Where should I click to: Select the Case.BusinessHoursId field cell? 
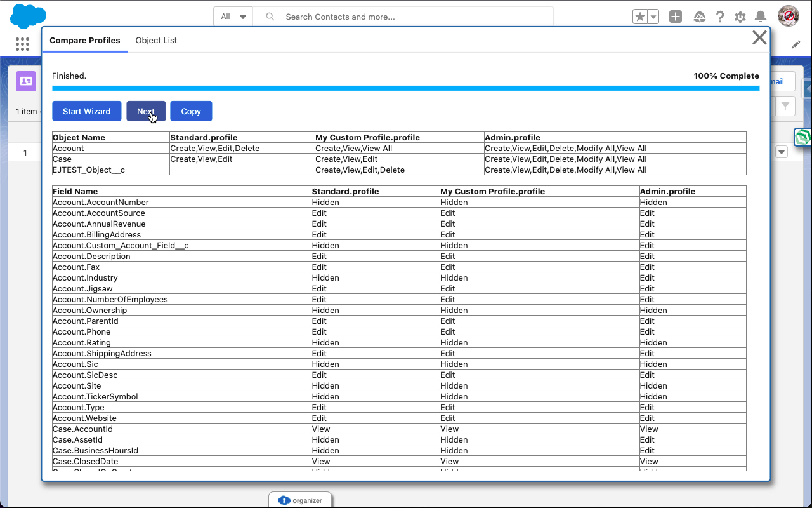pos(181,450)
